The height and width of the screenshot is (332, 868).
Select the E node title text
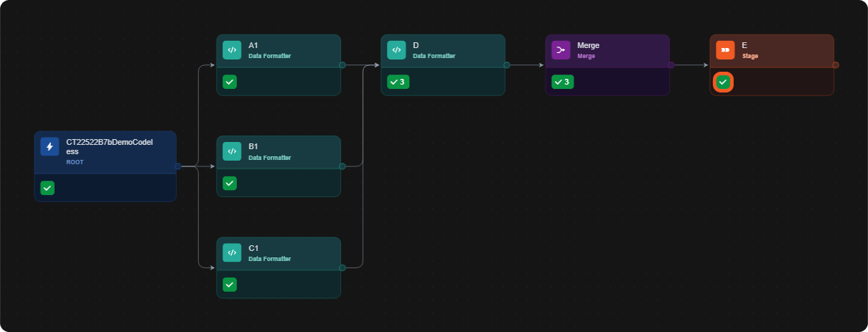[745, 45]
